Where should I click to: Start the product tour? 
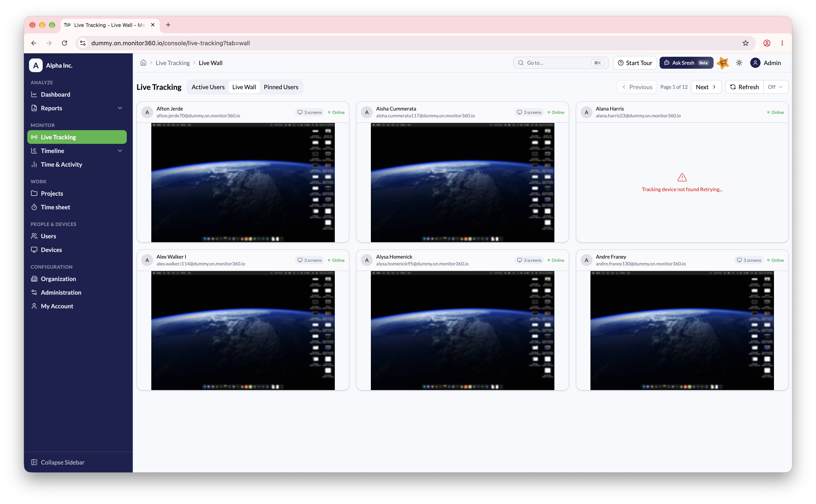[x=635, y=63]
